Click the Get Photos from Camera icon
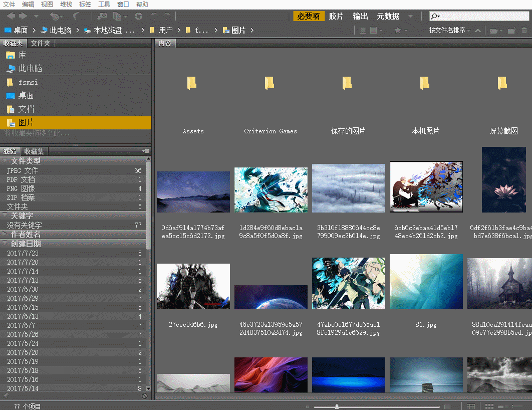Screen dimensions: 532x410 tap(102, 17)
